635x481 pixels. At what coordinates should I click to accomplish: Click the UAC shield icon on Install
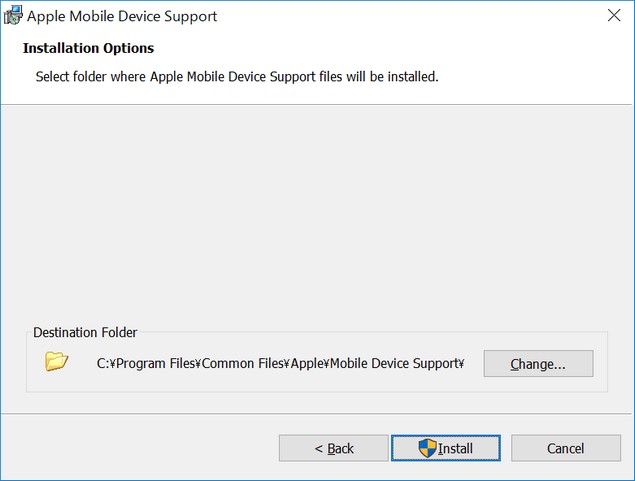[x=427, y=448]
